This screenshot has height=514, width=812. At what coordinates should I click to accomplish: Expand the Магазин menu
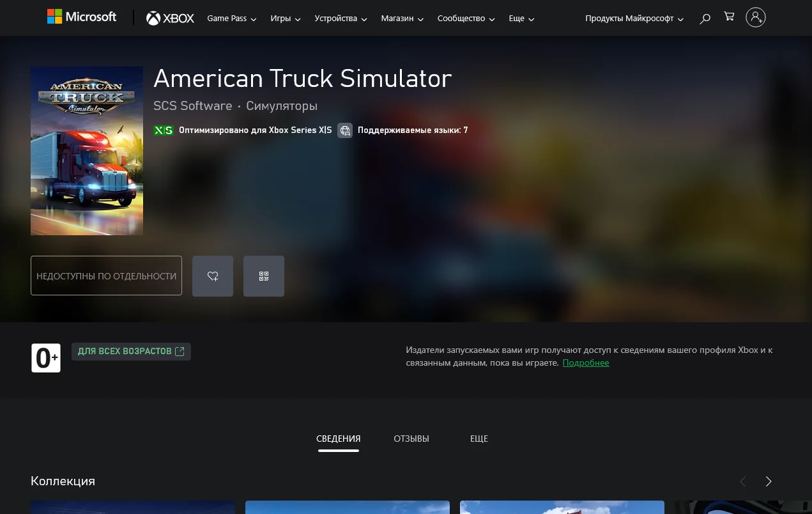coord(402,19)
